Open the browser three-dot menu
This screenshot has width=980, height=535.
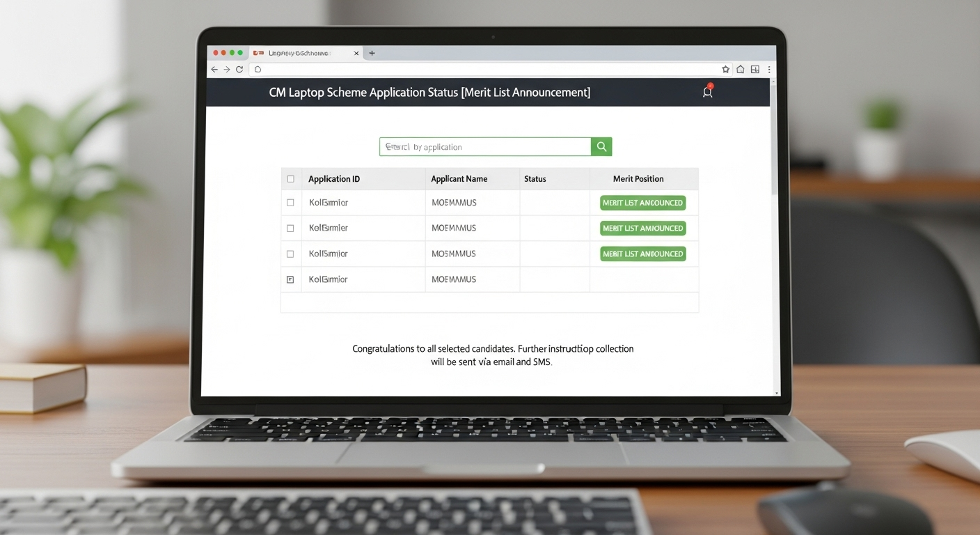point(768,70)
